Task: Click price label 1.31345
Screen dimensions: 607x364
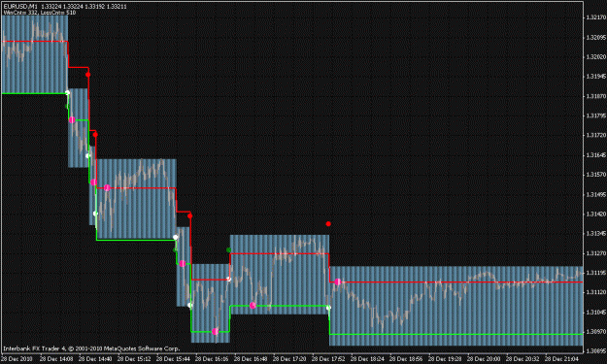Action: pos(595,234)
